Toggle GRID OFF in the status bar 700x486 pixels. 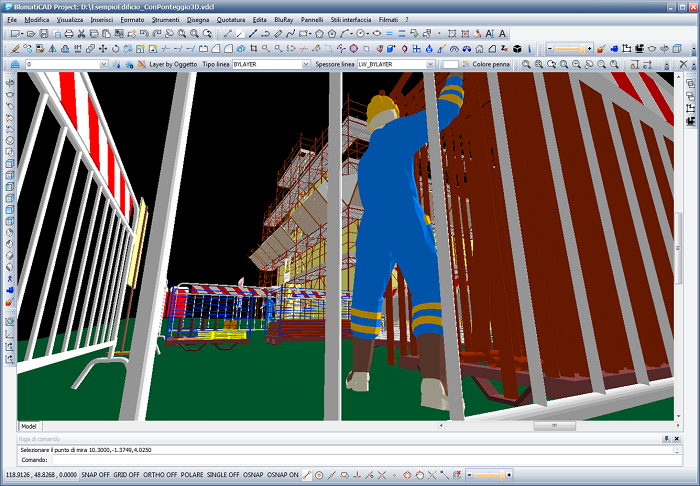(x=127, y=474)
